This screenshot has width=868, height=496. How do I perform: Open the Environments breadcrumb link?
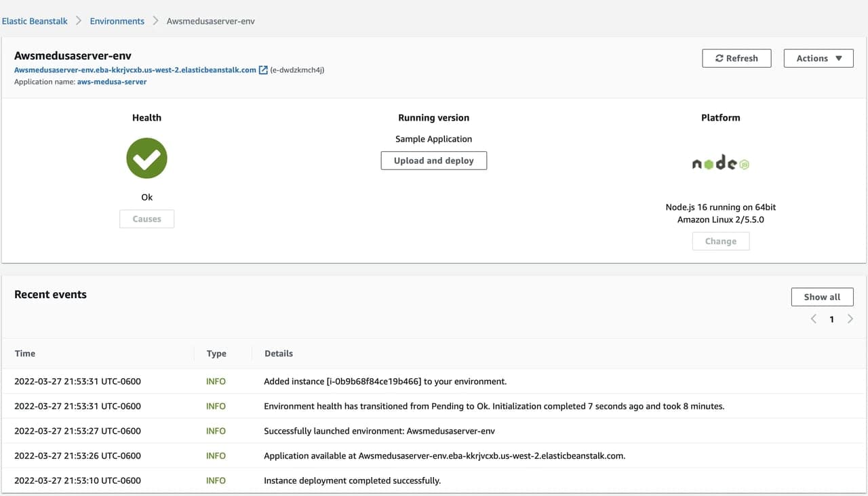(x=117, y=21)
